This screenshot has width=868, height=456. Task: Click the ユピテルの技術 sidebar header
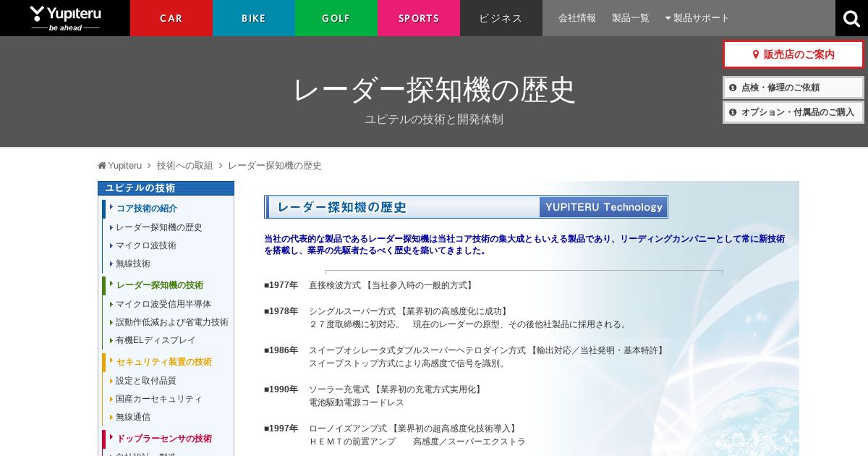(x=166, y=188)
